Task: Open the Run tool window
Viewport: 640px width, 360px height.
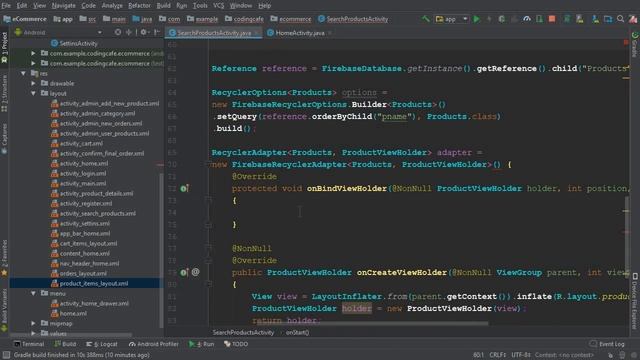Action: click(202, 344)
